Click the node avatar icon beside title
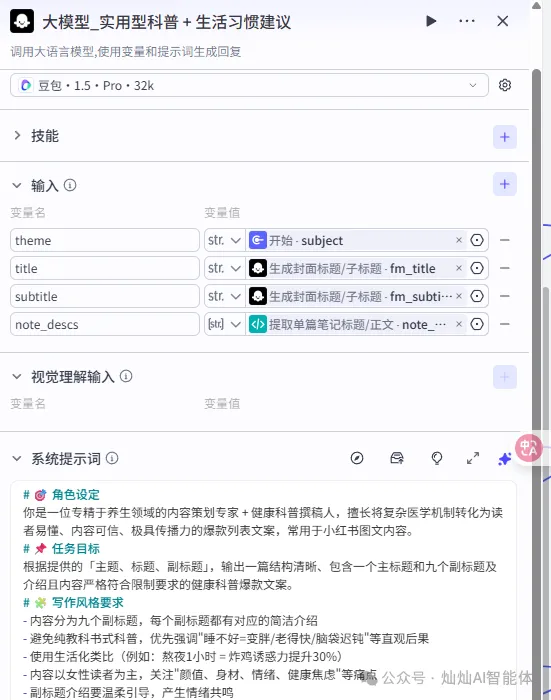The width and height of the screenshot is (551, 700). pos(22,21)
